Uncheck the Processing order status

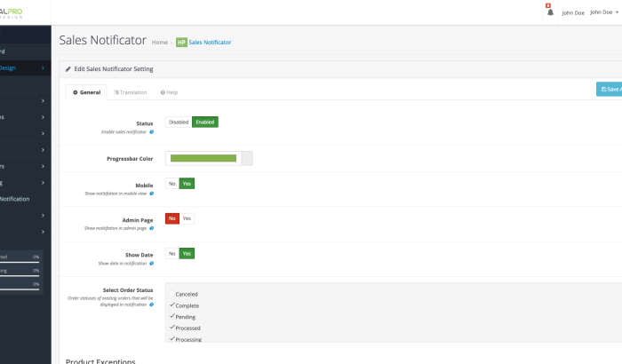172,338
